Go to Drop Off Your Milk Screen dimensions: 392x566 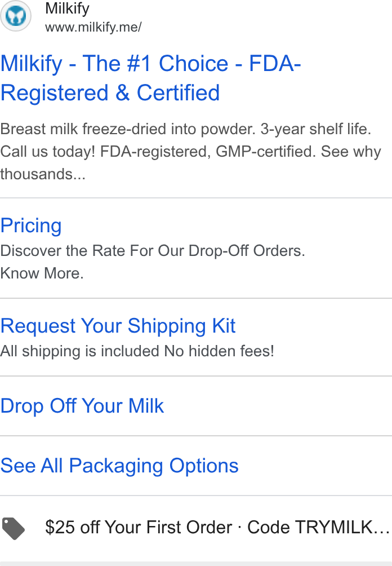click(82, 406)
